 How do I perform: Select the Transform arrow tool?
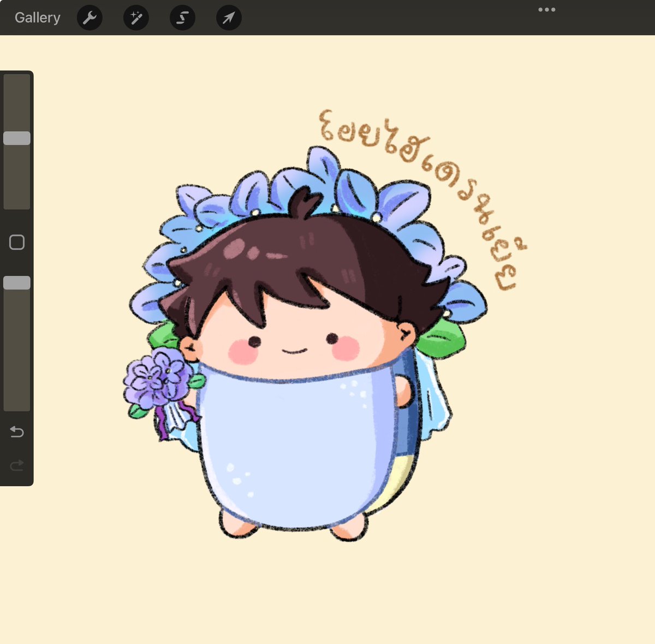tap(229, 17)
